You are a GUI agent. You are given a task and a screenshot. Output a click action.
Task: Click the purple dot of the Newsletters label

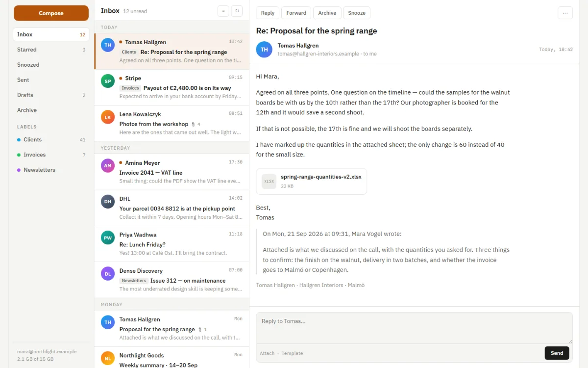pos(19,170)
